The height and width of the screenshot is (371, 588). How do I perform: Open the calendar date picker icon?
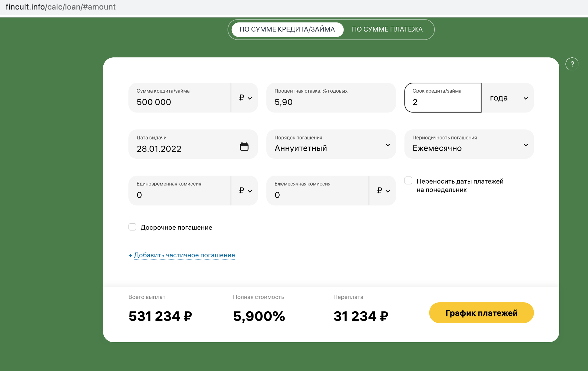(244, 147)
